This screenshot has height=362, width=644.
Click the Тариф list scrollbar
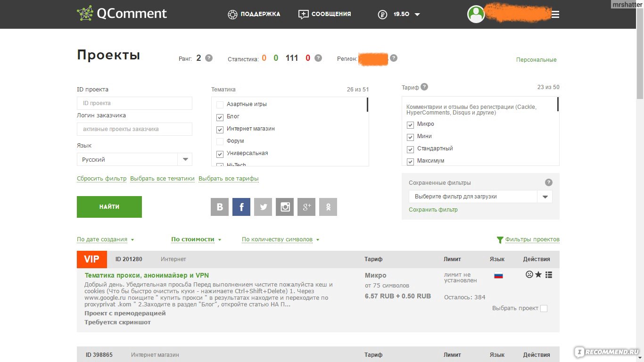(x=558, y=104)
